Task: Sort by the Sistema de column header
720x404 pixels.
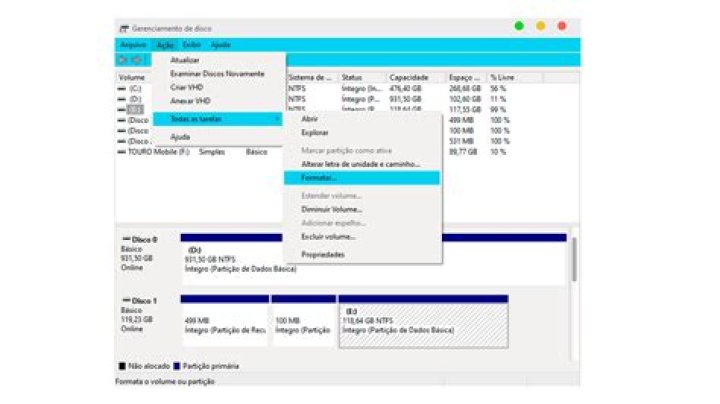Action: 311,78
